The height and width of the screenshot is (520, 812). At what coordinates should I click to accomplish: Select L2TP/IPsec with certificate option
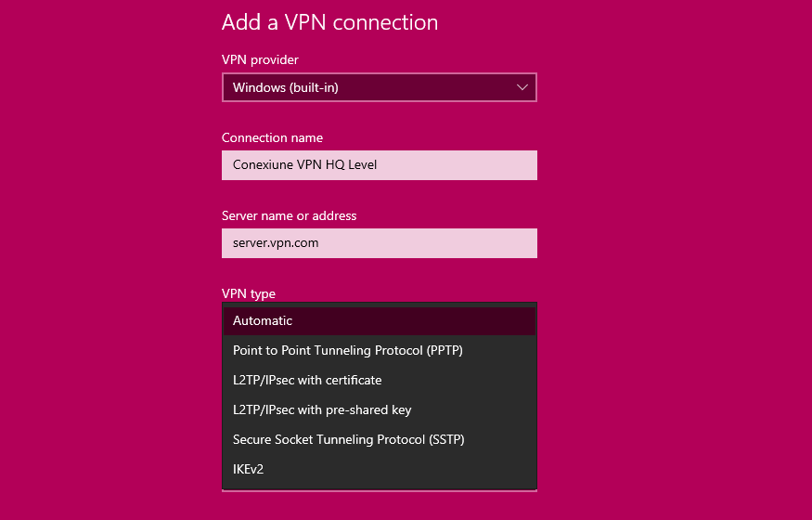click(379, 380)
